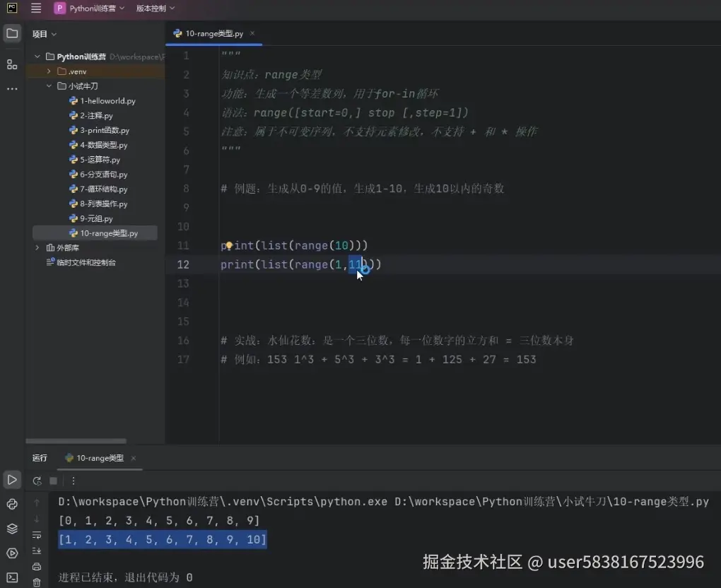Image resolution: width=721 pixels, height=588 pixels.
Task: Open the 版本控制 dropdown menu
Action: [156, 8]
